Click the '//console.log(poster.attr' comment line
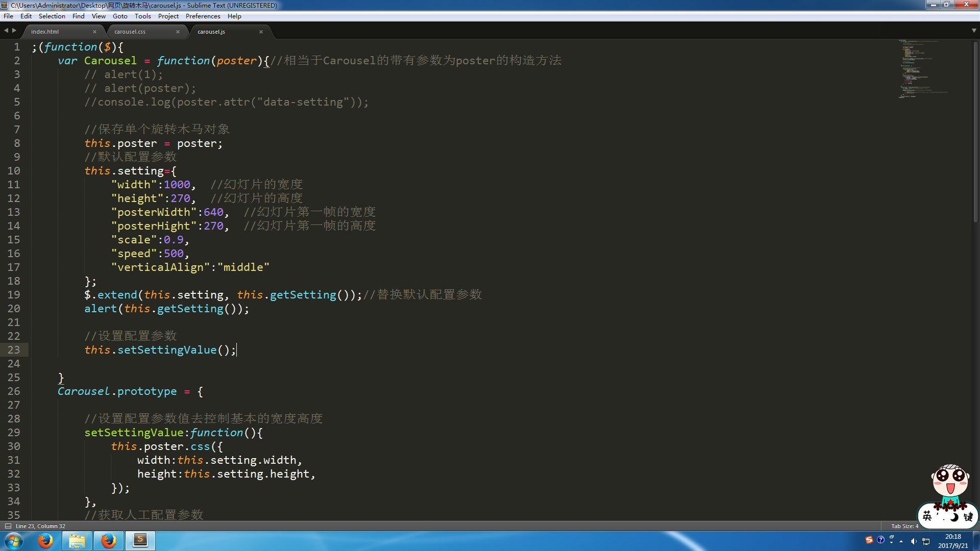 pyautogui.click(x=226, y=102)
